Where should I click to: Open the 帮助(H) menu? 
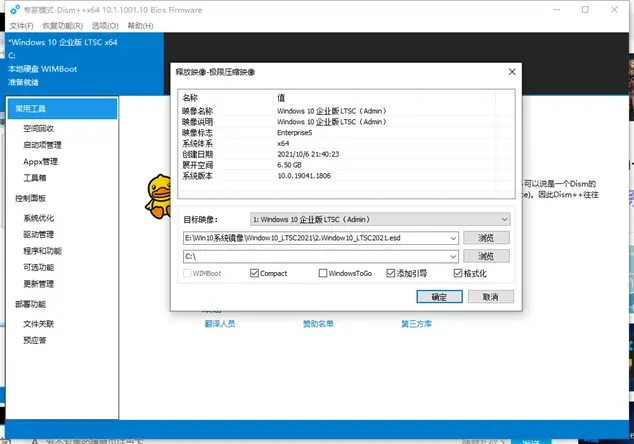pyautogui.click(x=140, y=26)
